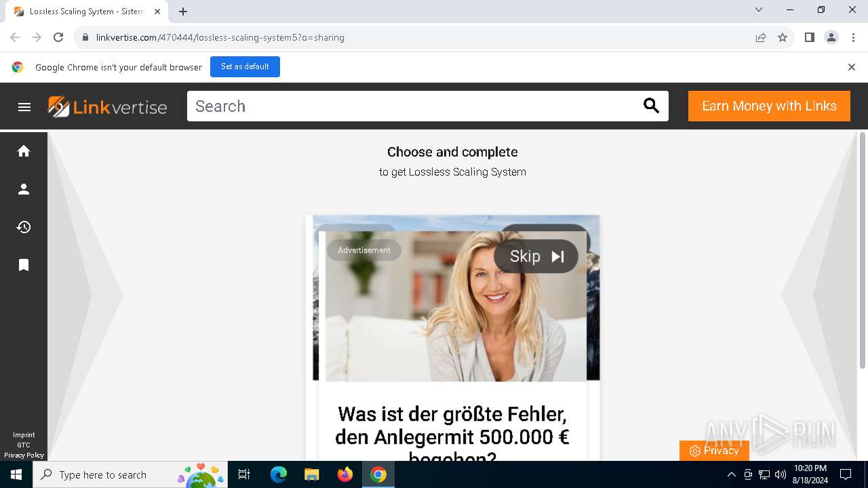Screen dimensions: 868x488
Task: Launch Microsoft Edge from taskbar
Action: click(x=279, y=474)
